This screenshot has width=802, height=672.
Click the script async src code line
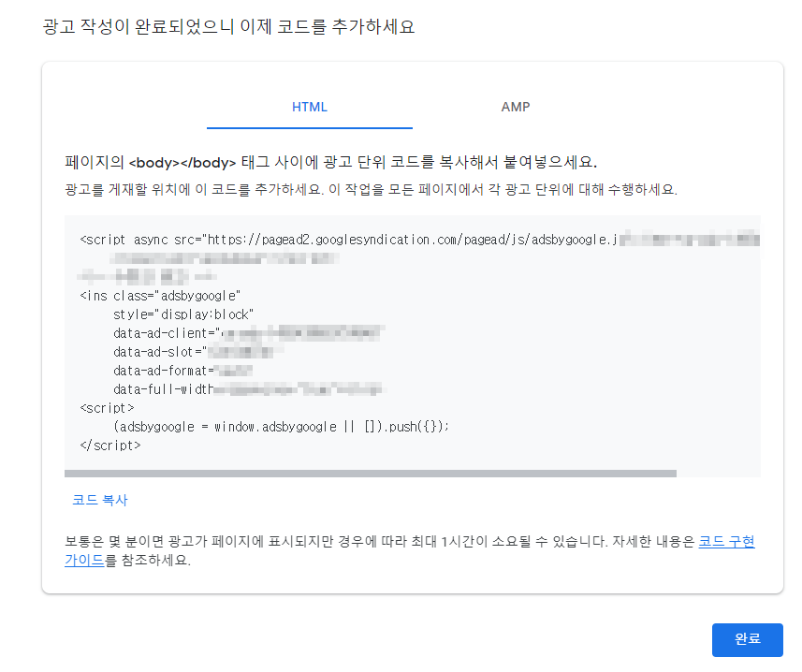coord(419,240)
